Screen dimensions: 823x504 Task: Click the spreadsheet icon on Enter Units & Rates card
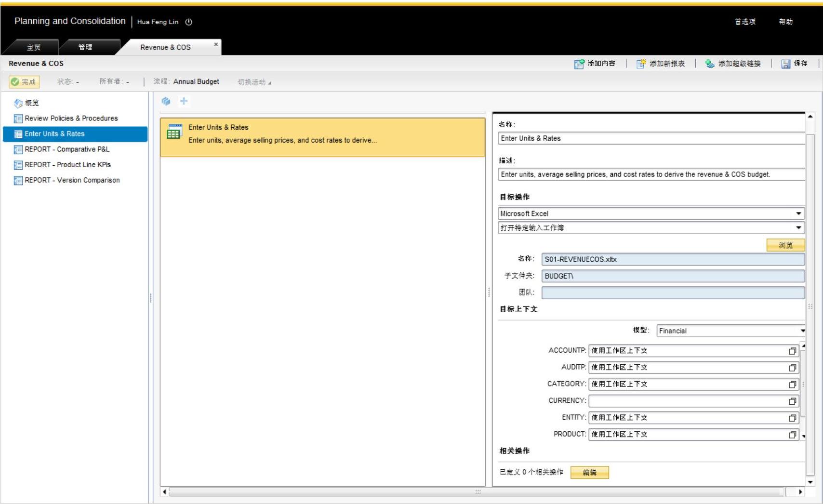174,131
